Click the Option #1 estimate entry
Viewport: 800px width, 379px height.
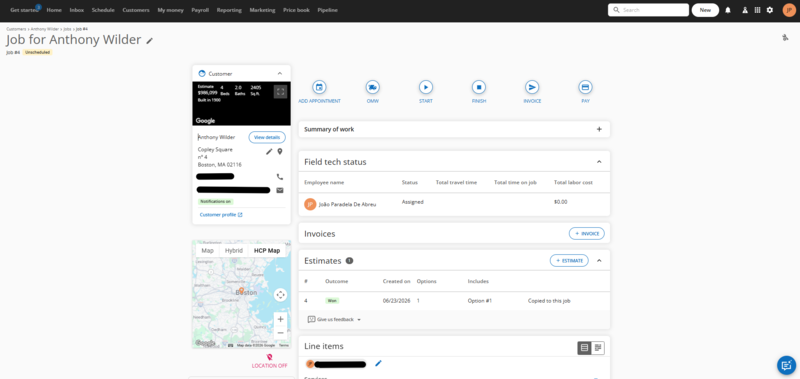(x=480, y=301)
